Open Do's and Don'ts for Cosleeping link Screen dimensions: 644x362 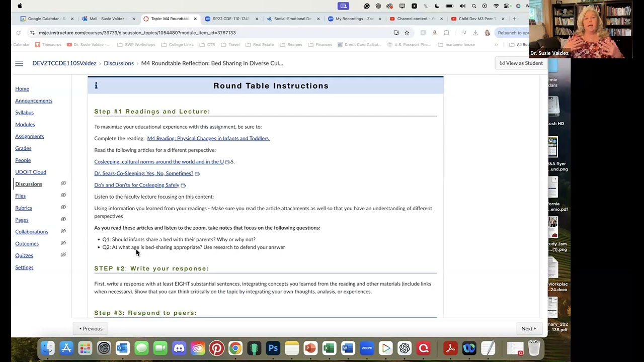pos(136,185)
